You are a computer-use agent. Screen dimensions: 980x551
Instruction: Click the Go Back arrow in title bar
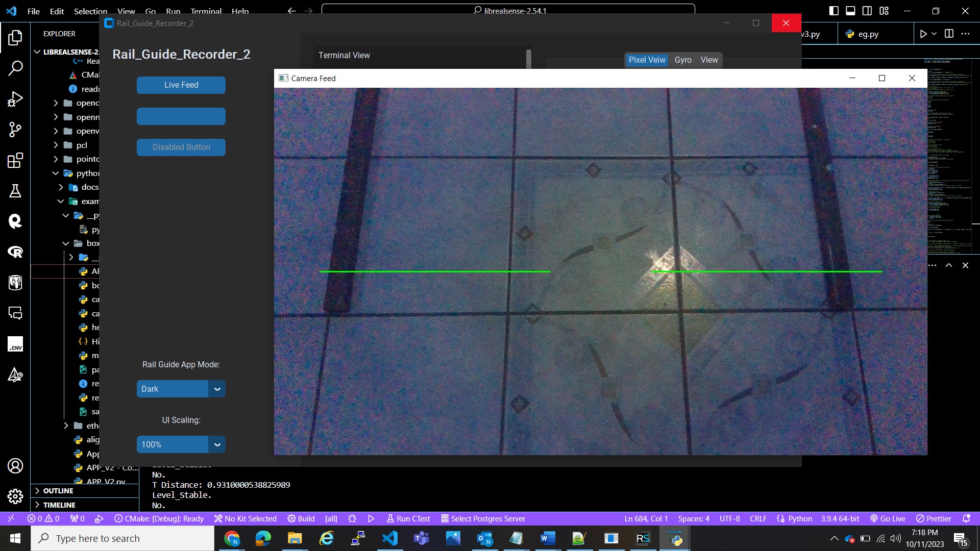(291, 11)
